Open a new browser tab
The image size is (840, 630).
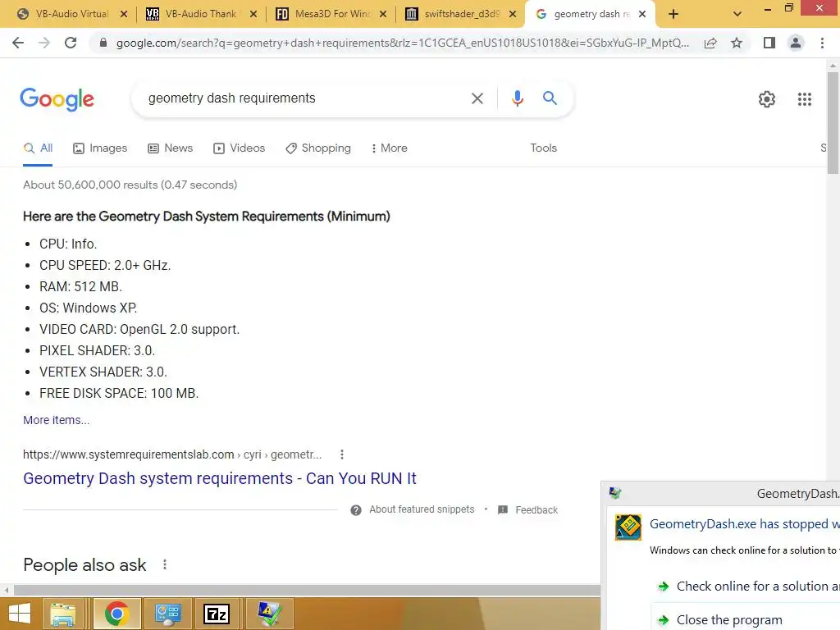pyautogui.click(x=673, y=15)
